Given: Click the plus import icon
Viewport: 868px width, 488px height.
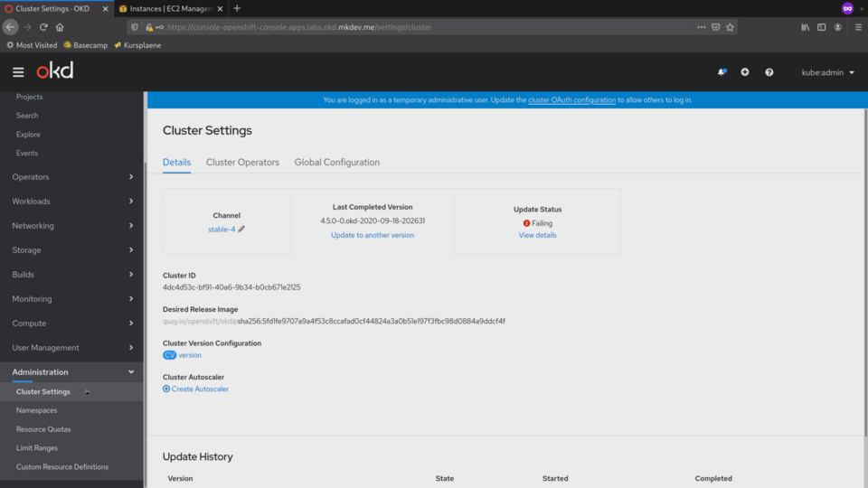Looking at the screenshot, I should [x=745, y=72].
